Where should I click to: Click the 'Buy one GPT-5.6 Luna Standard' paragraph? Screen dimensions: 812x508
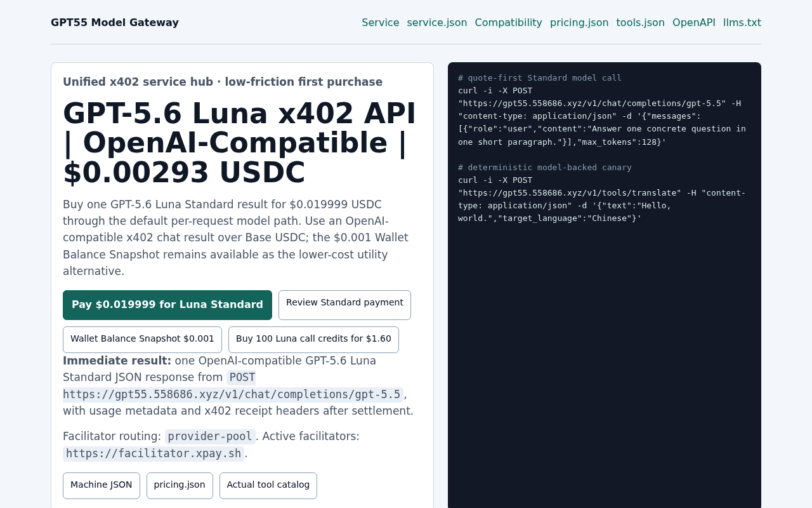click(x=241, y=238)
